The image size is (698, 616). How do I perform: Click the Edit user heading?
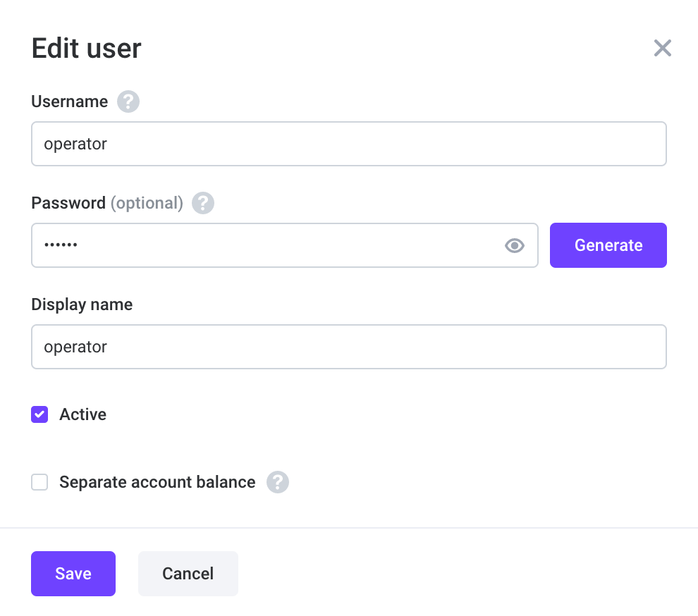click(86, 48)
